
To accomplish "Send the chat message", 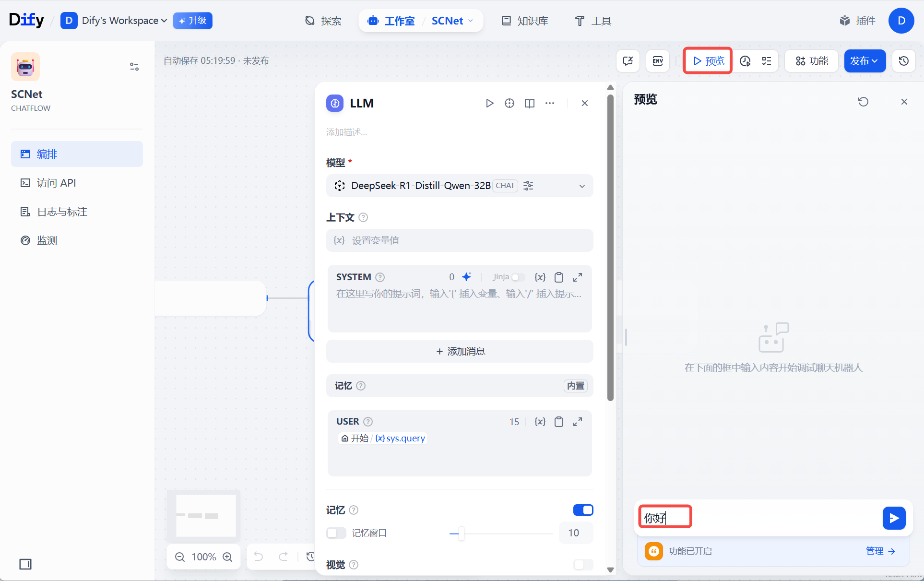I will point(894,518).
